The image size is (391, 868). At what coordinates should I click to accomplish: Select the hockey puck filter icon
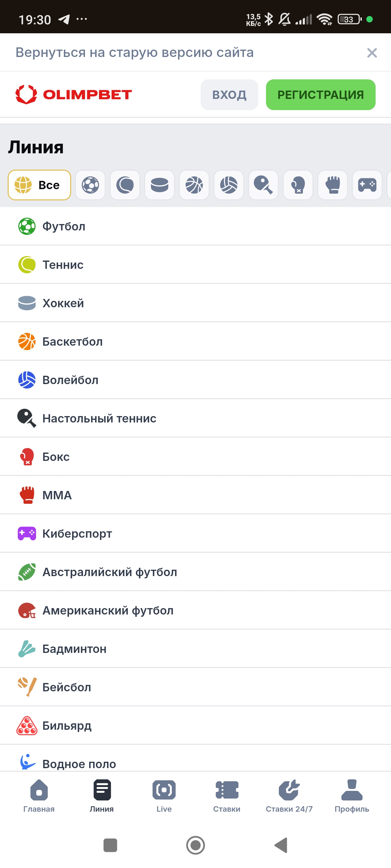pyautogui.click(x=160, y=185)
